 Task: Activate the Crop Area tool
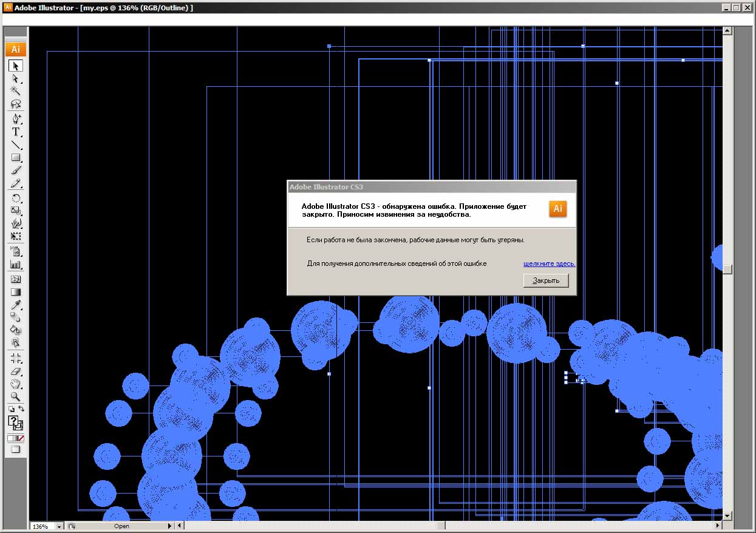coord(16,358)
